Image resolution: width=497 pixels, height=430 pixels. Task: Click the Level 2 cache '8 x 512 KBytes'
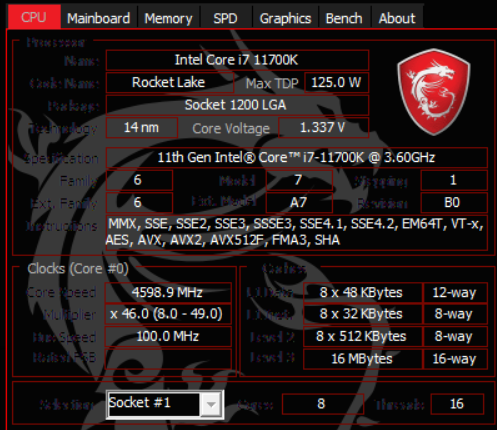(363, 336)
